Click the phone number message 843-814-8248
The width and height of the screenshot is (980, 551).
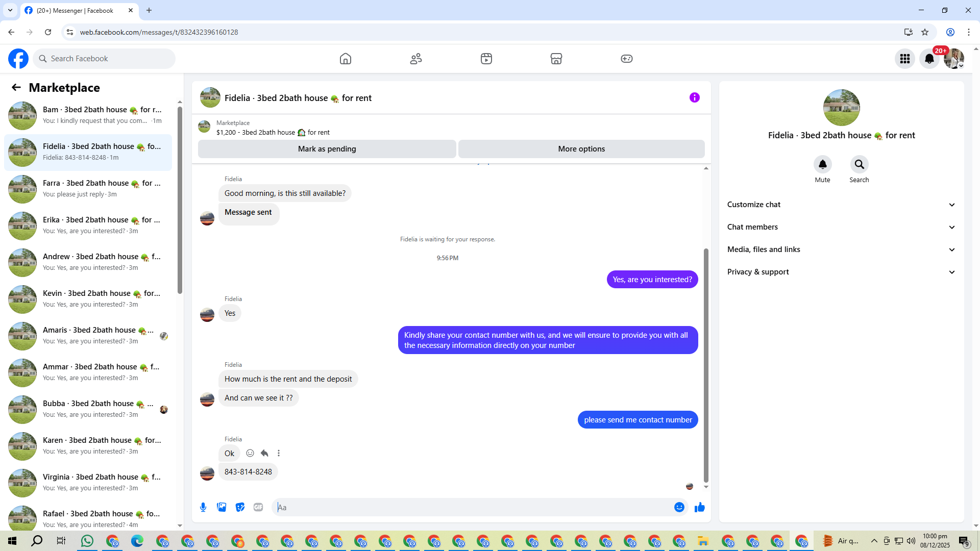248,472
